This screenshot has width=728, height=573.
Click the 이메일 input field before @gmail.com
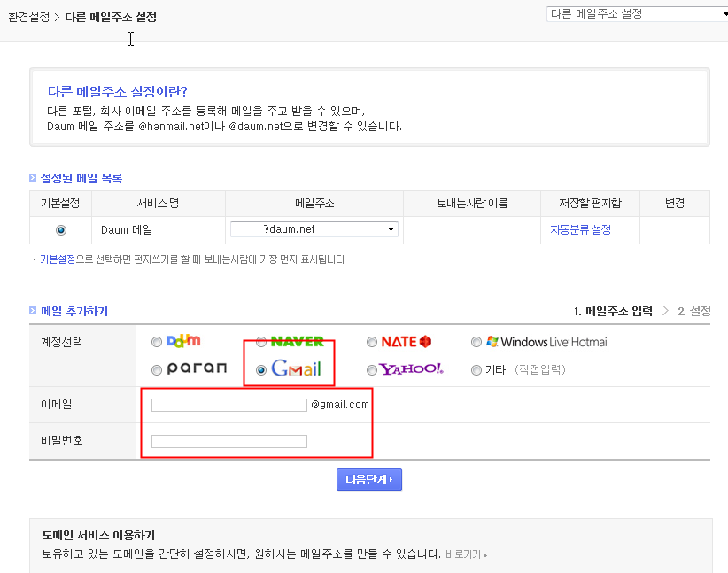click(x=228, y=405)
